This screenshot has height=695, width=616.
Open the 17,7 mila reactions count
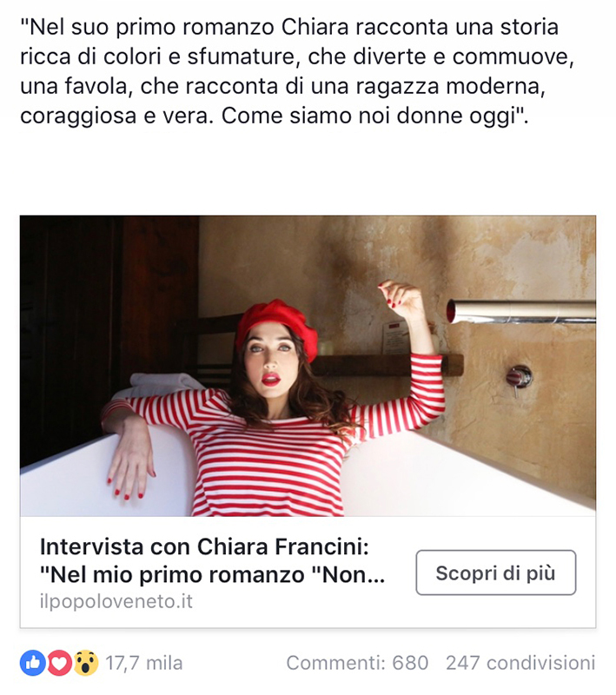tap(144, 664)
